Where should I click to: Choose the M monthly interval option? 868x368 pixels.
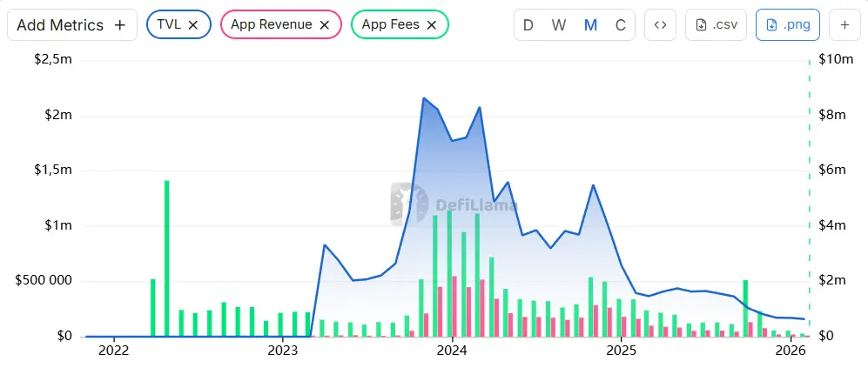click(x=590, y=25)
